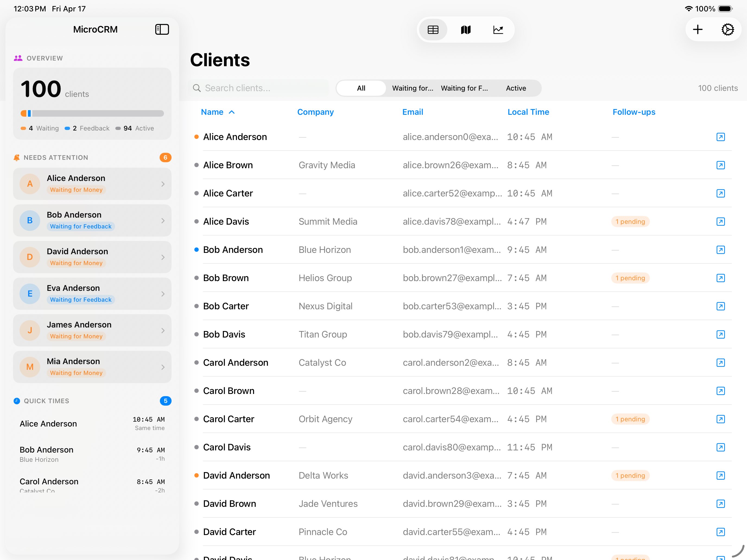747x560 pixels.
Task: Expand Bob Anderson attention card chevron
Action: point(163,220)
